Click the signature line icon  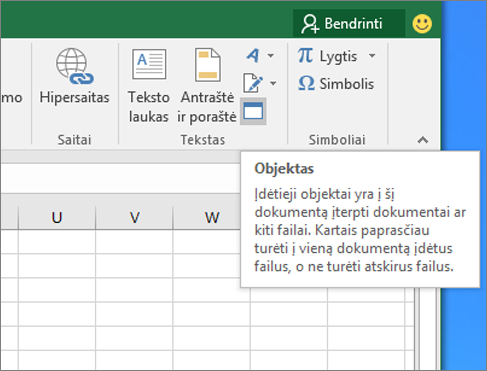coord(253,83)
